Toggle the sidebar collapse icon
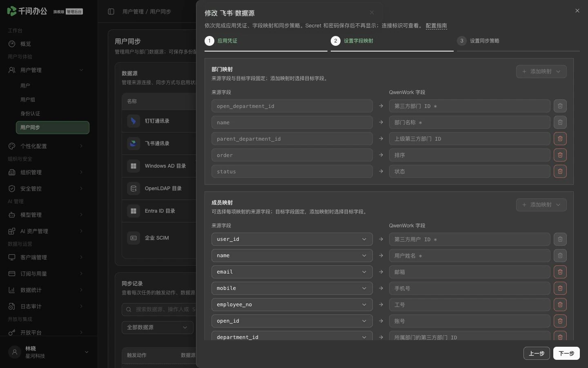The image size is (588, 368). 111,11
